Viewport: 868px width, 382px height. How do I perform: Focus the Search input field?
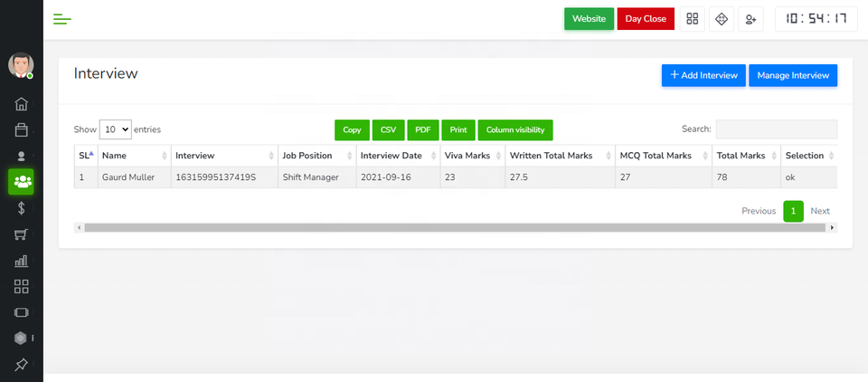point(776,129)
